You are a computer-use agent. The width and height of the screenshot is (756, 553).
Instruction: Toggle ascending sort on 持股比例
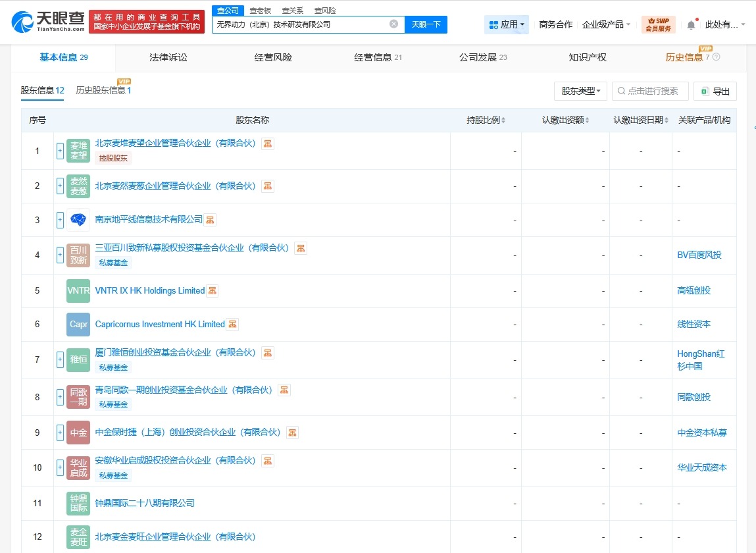tap(503, 119)
